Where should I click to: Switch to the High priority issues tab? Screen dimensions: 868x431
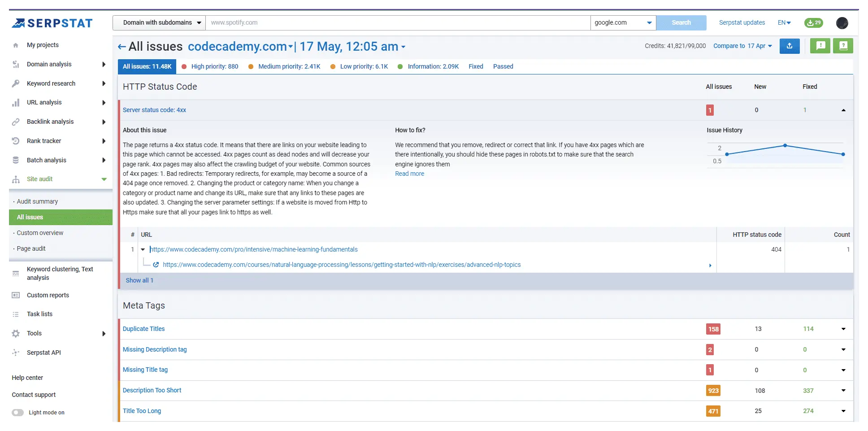click(x=215, y=66)
